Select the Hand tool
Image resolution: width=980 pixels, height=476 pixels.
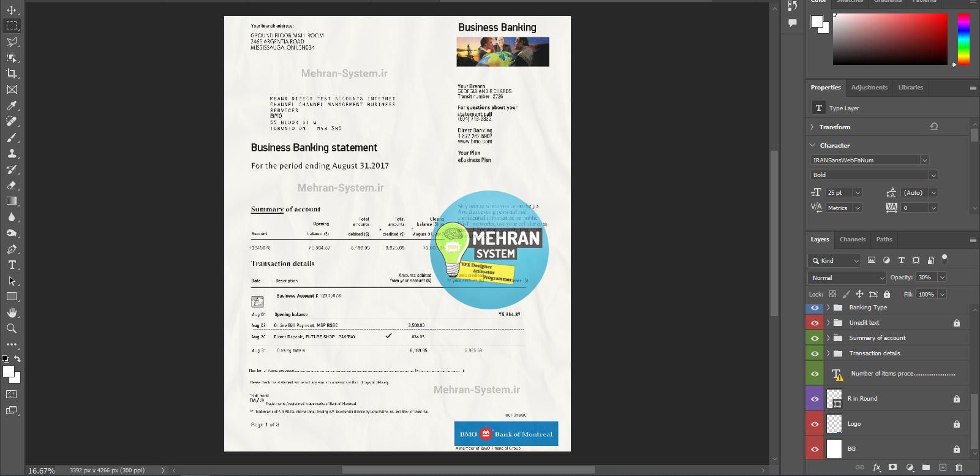point(12,313)
